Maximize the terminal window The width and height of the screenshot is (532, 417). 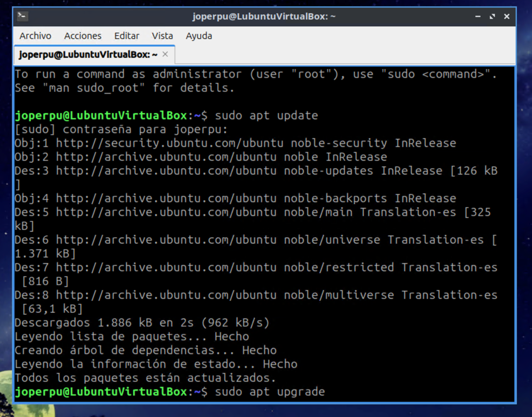492,16
